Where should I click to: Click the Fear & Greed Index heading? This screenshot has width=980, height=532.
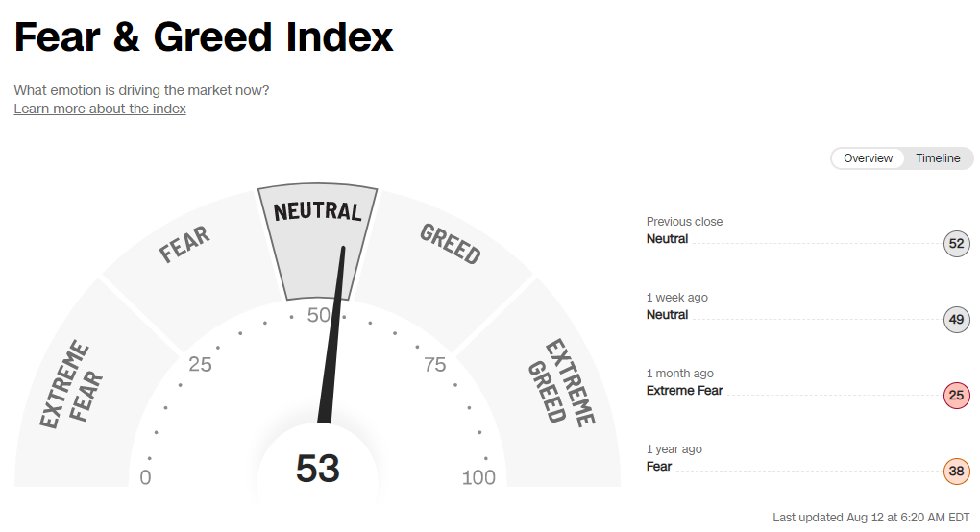tap(204, 37)
